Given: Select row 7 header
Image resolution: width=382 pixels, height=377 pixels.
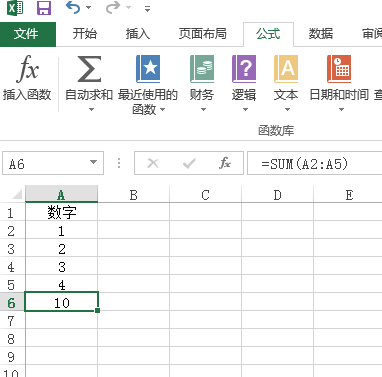Looking at the screenshot, I should tap(12, 320).
